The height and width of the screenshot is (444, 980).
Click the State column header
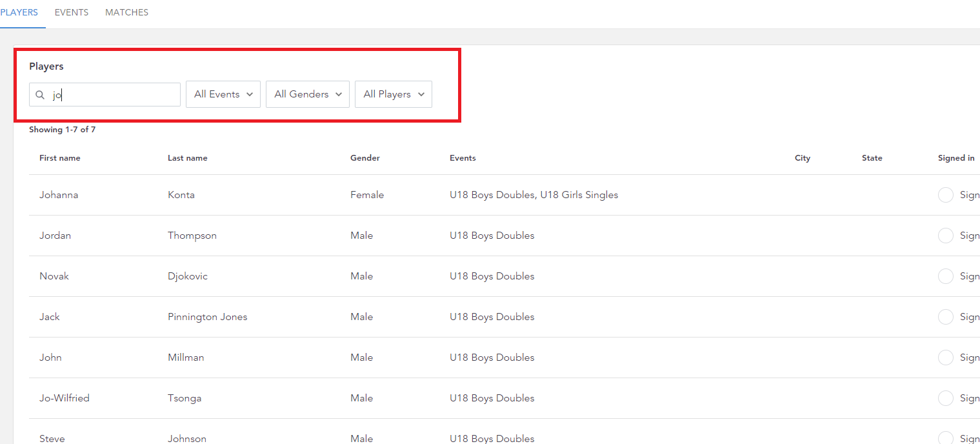tap(872, 158)
